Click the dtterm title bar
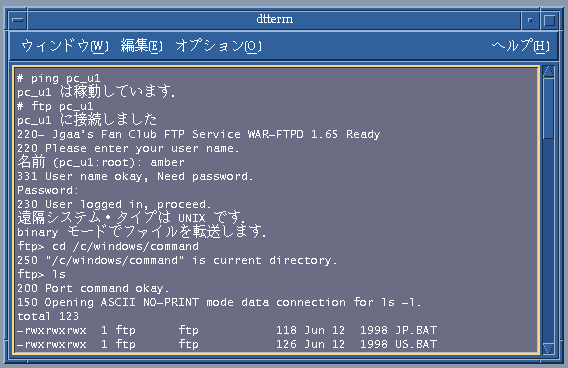 274,20
